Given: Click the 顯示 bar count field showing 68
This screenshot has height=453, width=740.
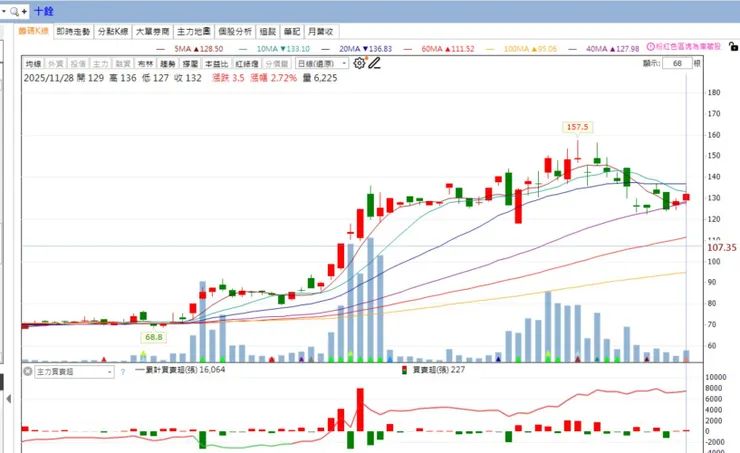Looking at the screenshot, I should click(677, 63).
